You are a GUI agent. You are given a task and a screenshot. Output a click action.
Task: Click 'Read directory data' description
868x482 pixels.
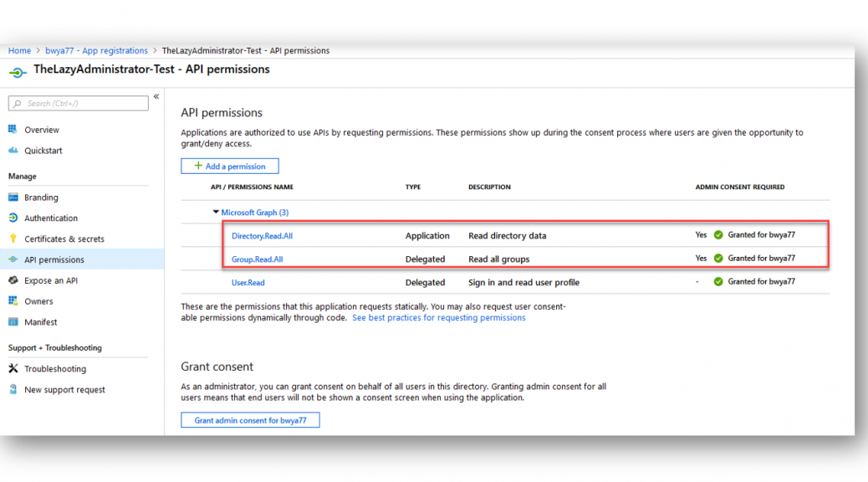[507, 236]
